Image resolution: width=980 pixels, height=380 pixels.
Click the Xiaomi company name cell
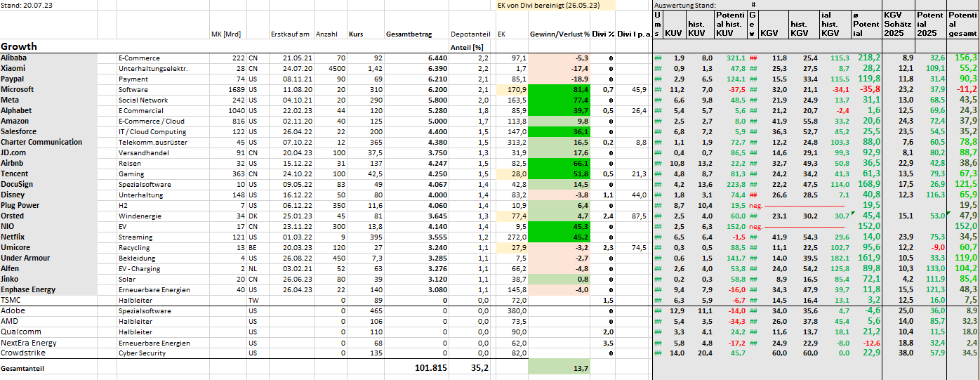point(48,68)
